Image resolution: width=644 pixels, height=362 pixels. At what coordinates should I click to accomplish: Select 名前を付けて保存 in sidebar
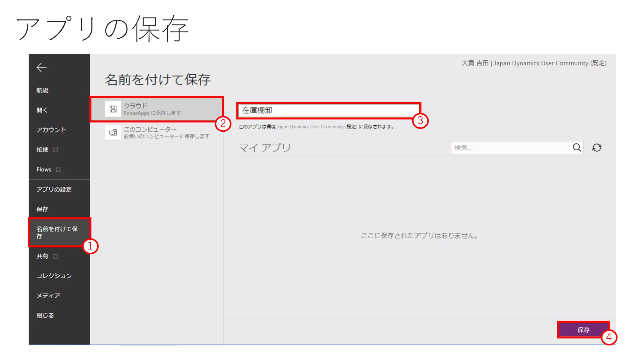[x=57, y=232]
